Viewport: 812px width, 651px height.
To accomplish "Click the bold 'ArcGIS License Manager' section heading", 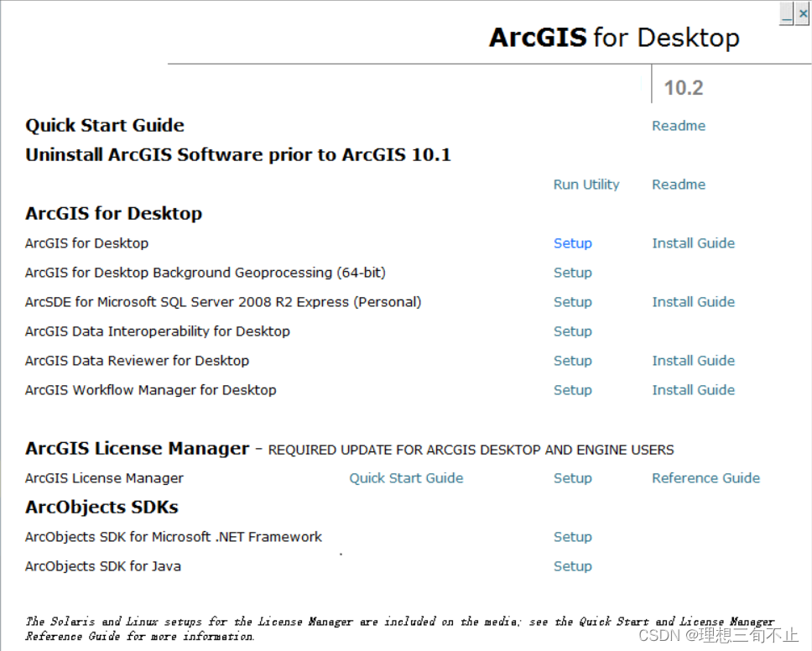I will tap(138, 449).
